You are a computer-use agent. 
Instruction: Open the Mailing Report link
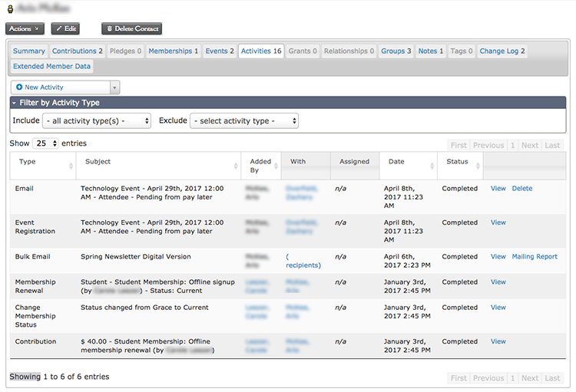click(535, 256)
